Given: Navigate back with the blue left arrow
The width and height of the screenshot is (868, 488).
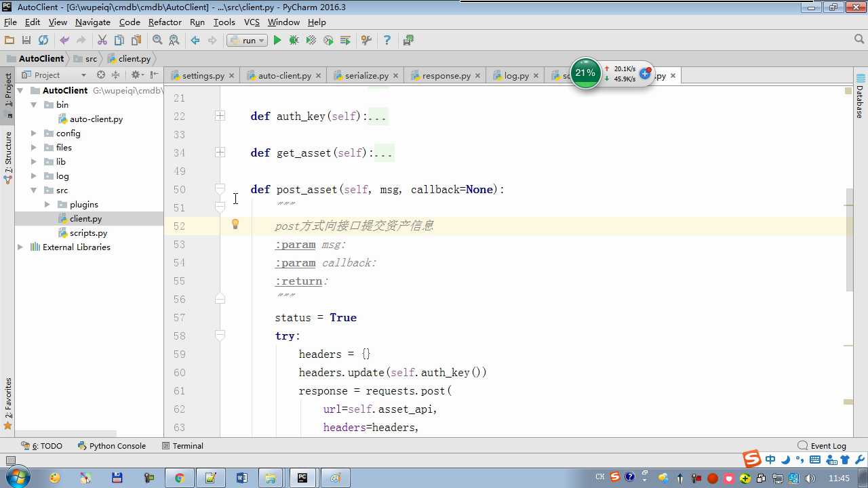Looking at the screenshot, I should [x=195, y=41].
